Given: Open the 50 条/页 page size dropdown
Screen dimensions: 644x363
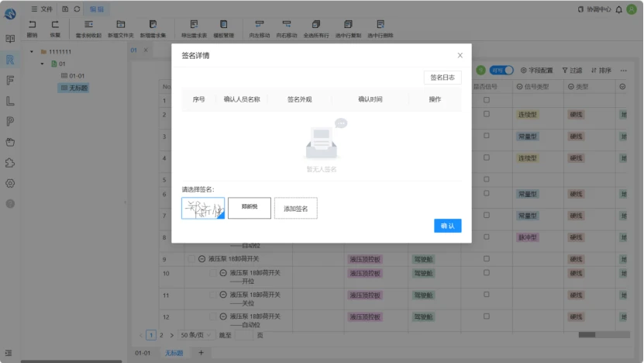Looking at the screenshot, I should (196, 335).
